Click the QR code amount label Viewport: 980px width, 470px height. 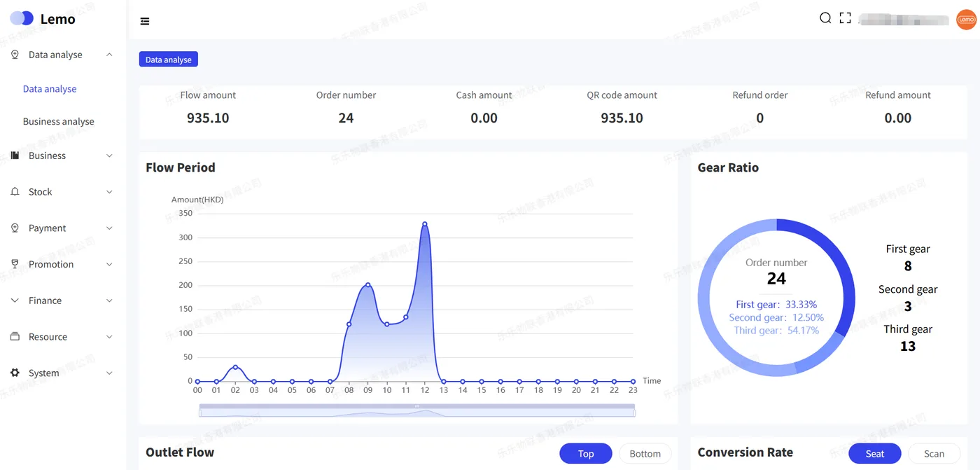tap(622, 95)
